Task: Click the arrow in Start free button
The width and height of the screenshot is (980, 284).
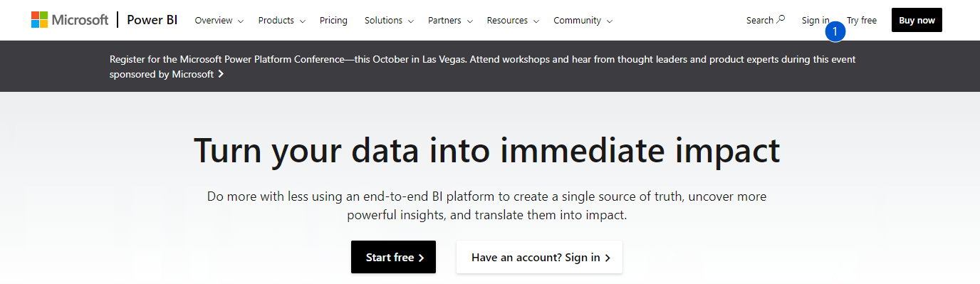Action: (x=421, y=258)
